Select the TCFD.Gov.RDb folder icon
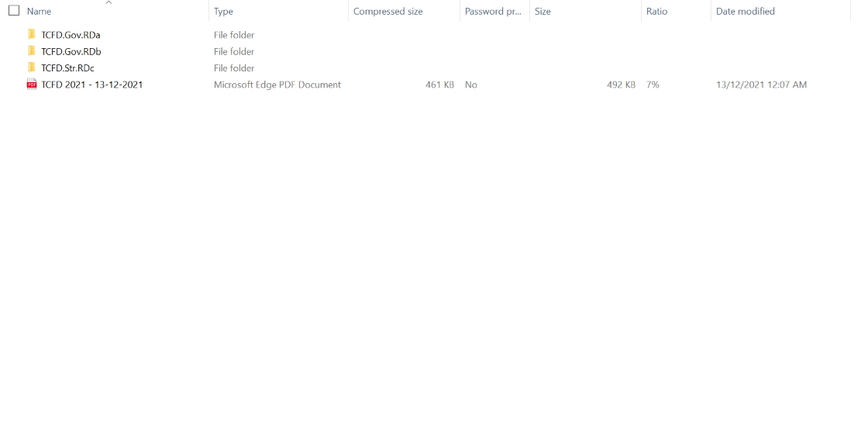868x443 pixels. pyautogui.click(x=32, y=51)
